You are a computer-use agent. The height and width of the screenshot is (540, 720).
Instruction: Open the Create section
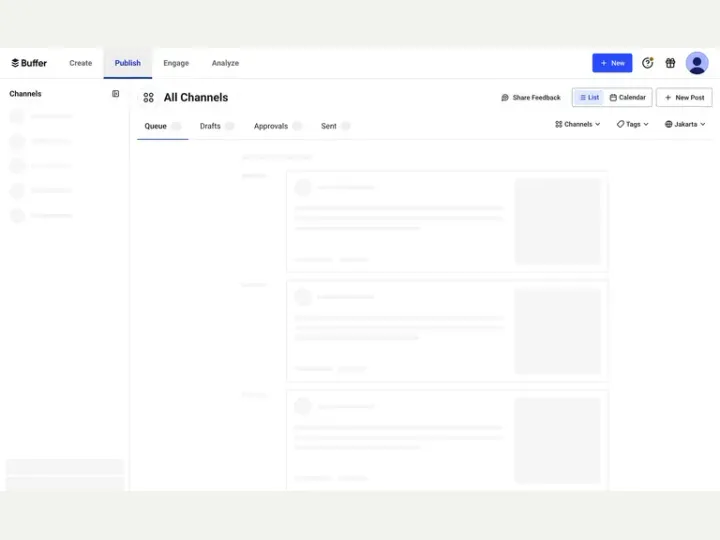tap(80, 63)
